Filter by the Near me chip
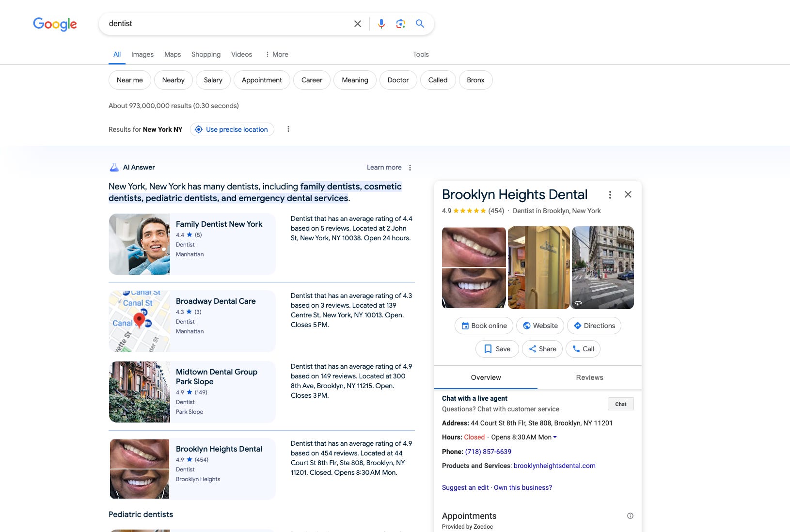 (130, 80)
